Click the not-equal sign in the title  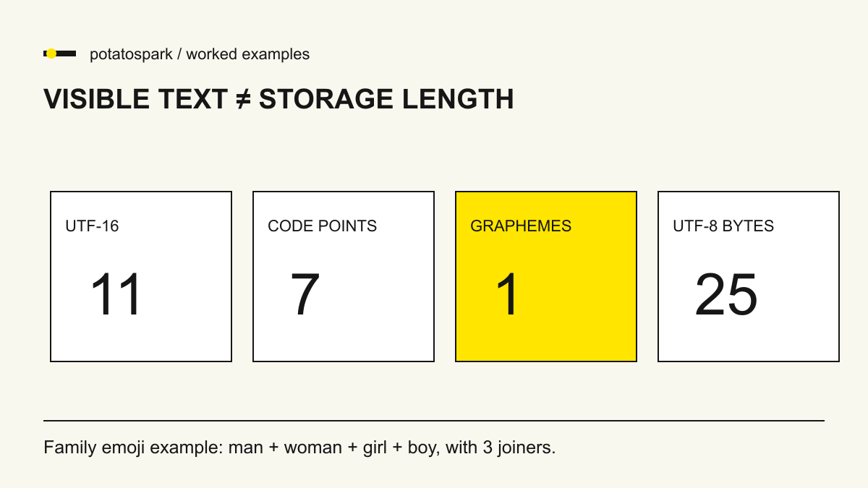point(243,99)
